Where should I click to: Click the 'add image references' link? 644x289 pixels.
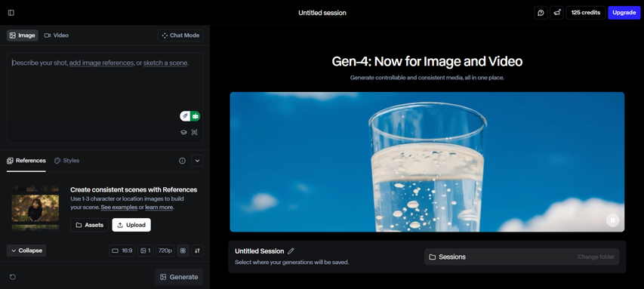[x=101, y=63]
